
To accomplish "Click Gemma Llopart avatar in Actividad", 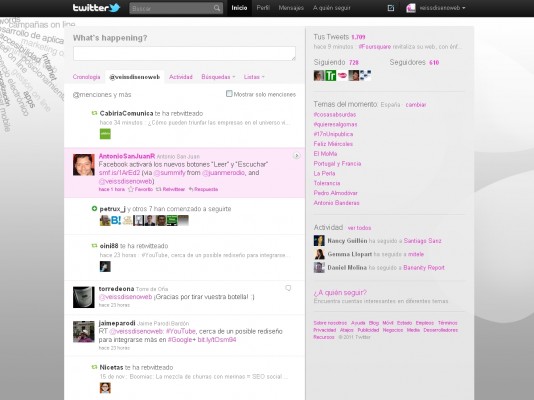I will tap(319, 254).
